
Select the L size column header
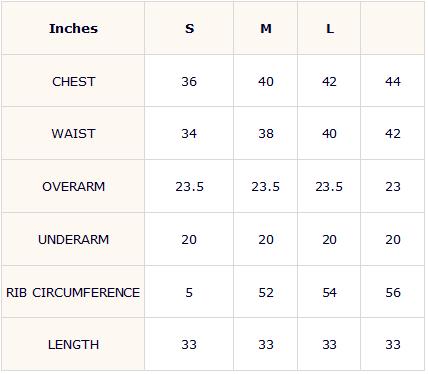[x=330, y=29]
